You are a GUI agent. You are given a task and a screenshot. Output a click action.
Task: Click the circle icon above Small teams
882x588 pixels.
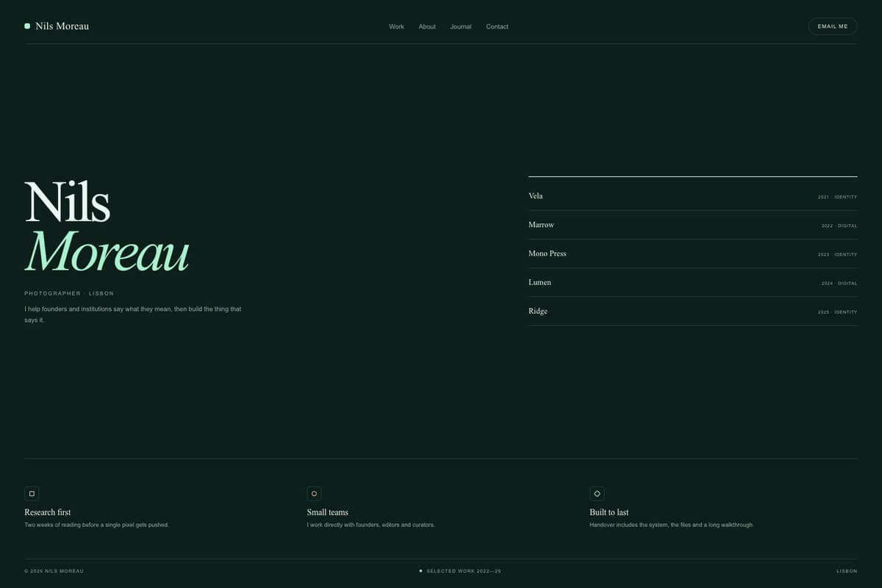314,494
